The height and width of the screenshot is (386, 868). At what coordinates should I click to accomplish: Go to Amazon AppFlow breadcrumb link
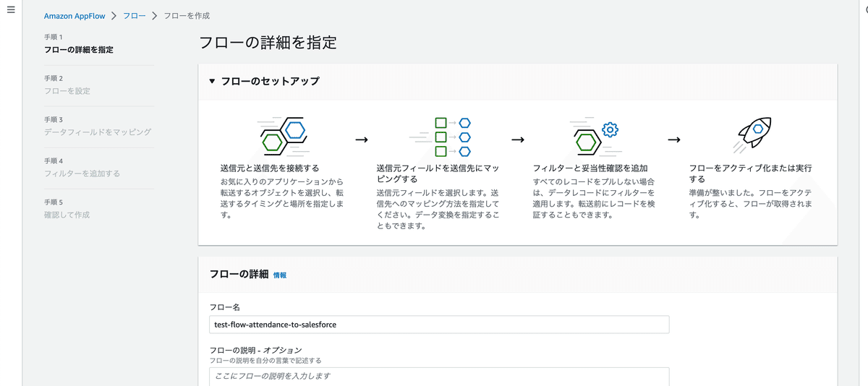point(75,16)
